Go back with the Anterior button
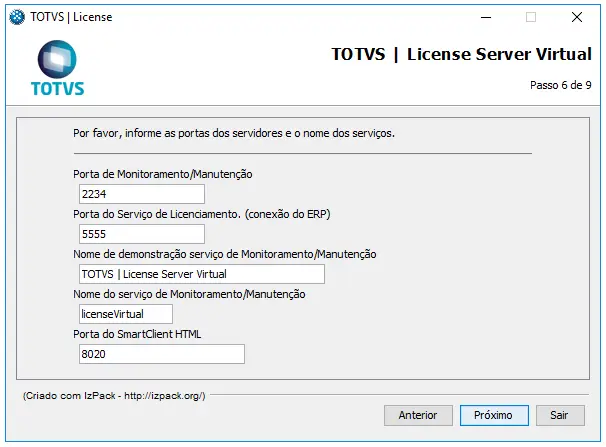Image resolution: width=606 pixels, height=447 pixels. pos(418,415)
